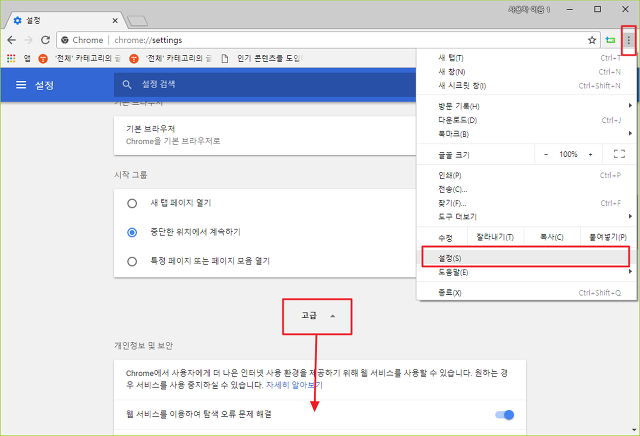Select the 설정 tab title
This screenshot has width=640, height=436.
click(x=33, y=20)
